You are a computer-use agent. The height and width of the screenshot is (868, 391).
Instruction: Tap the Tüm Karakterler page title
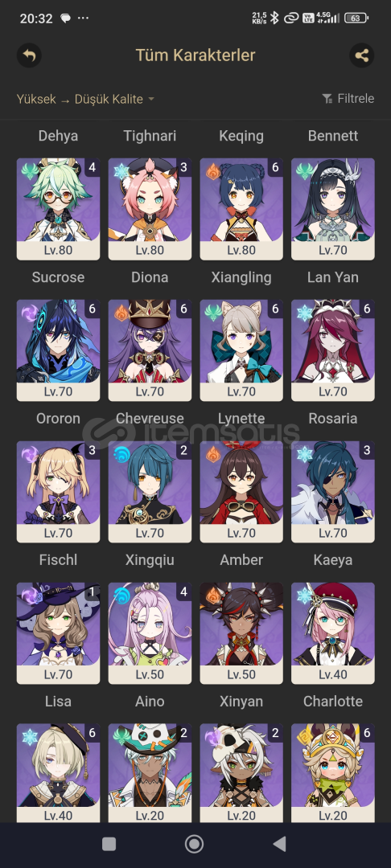point(195,55)
